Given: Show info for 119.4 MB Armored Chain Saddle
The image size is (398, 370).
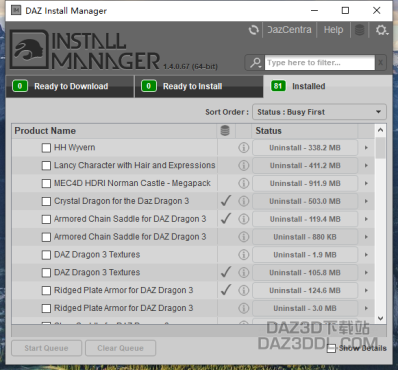Looking at the screenshot, I should tap(244, 219).
